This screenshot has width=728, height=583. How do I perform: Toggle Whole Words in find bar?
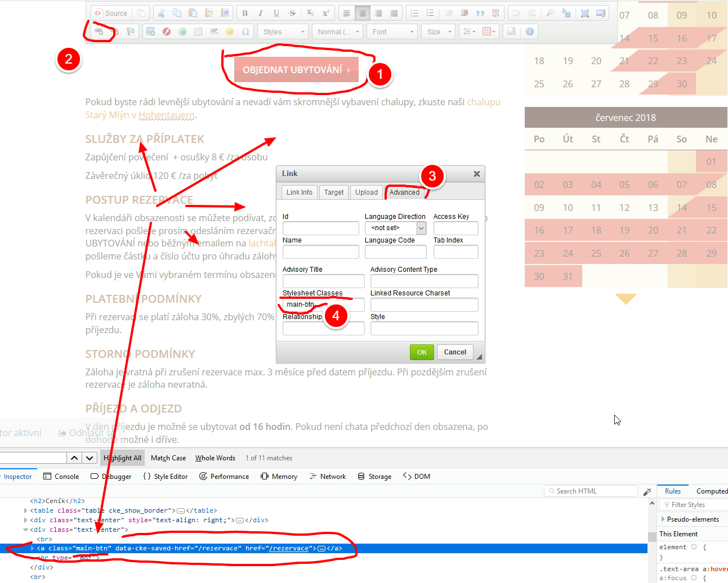pos(215,458)
